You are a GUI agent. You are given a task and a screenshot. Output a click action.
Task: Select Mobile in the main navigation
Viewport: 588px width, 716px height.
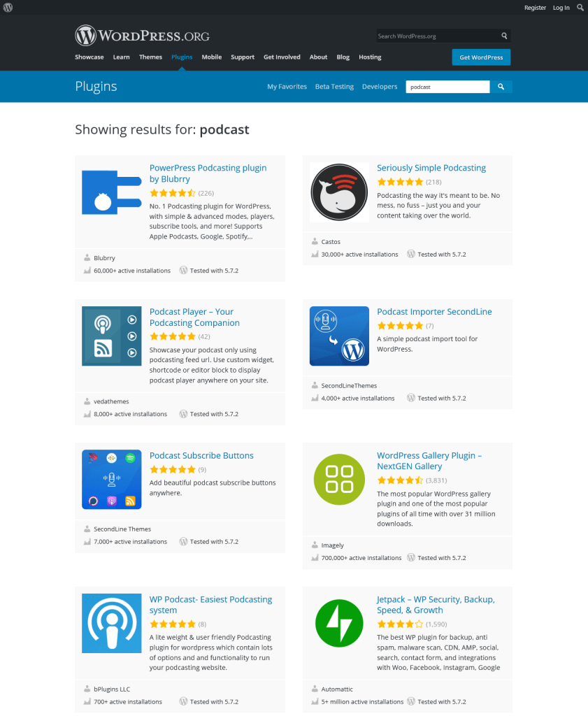click(x=211, y=57)
